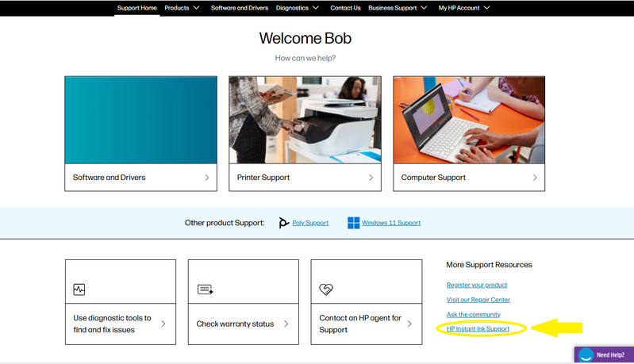Expand the Business Support dropdown chevron
The width and height of the screenshot is (634, 364).
424,8
